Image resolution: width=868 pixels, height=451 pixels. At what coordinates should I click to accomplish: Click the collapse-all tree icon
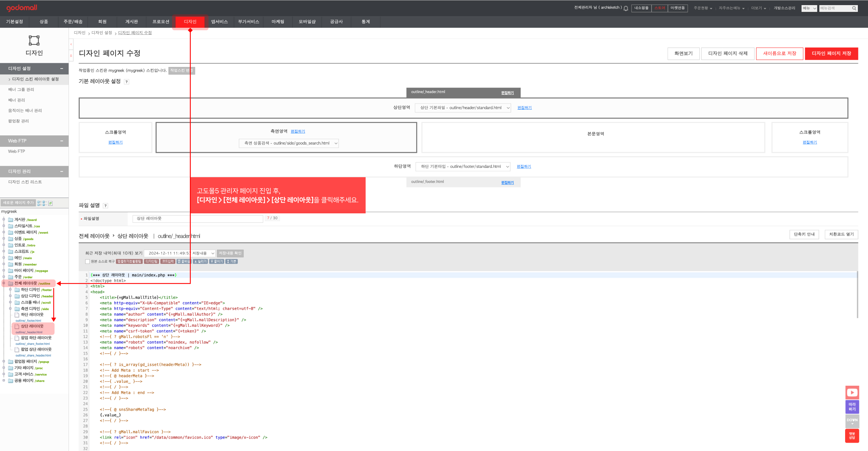click(44, 203)
